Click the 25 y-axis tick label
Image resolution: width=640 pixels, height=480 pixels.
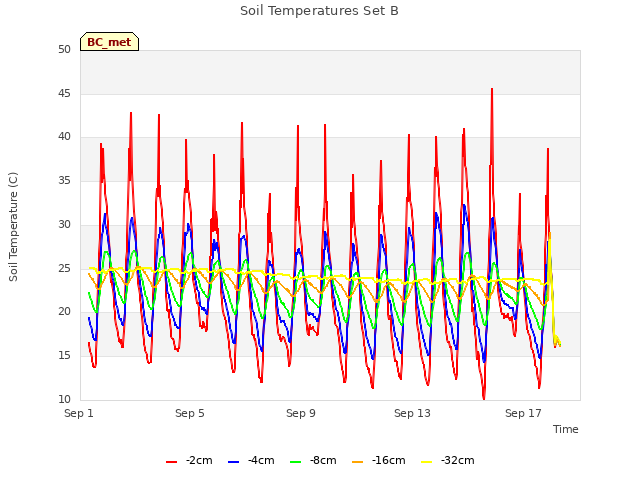pyautogui.click(x=64, y=268)
